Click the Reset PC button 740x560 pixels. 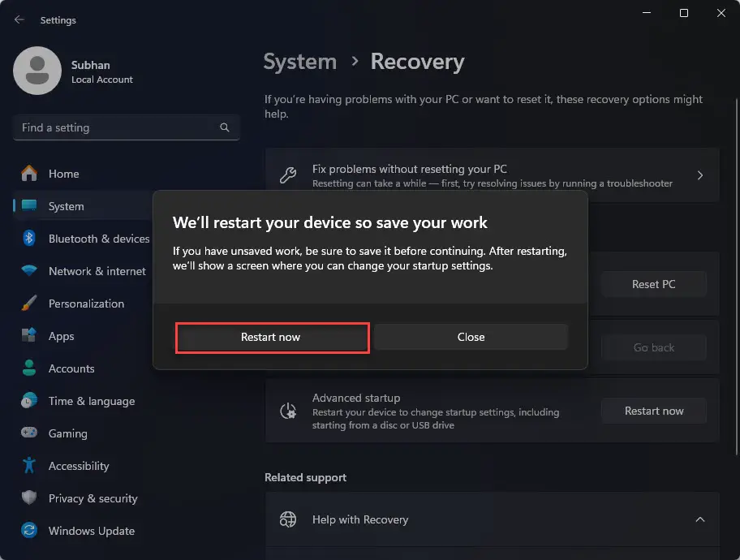[x=653, y=284]
